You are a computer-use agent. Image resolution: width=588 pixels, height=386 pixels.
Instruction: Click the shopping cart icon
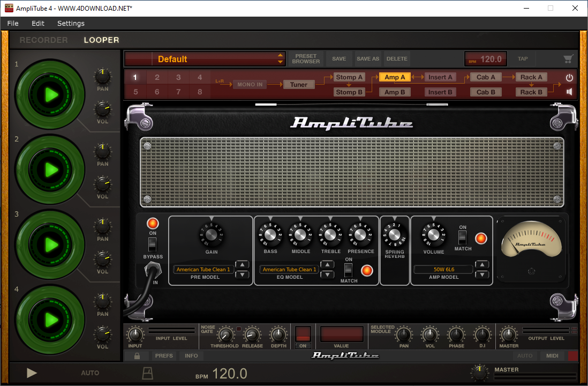pyautogui.click(x=569, y=59)
